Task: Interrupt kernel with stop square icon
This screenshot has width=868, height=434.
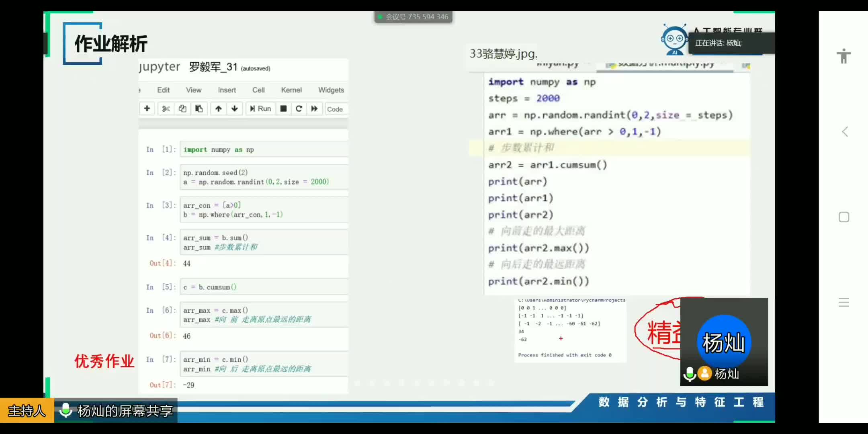Action: [283, 108]
